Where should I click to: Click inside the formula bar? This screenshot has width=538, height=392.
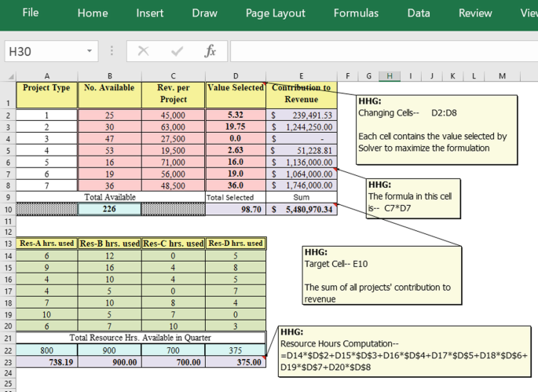[383, 51]
